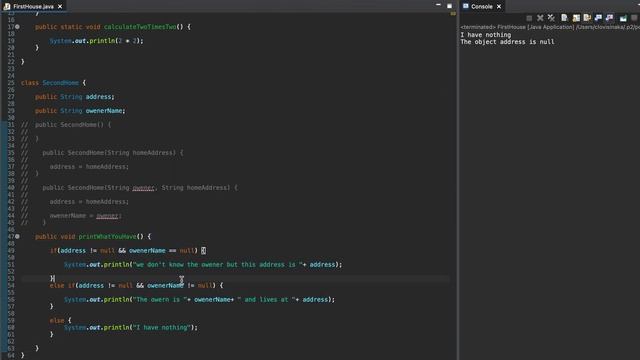640x360 pixels.
Task: Click System.out.println(2 * 2) statement
Action: (x=96, y=41)
